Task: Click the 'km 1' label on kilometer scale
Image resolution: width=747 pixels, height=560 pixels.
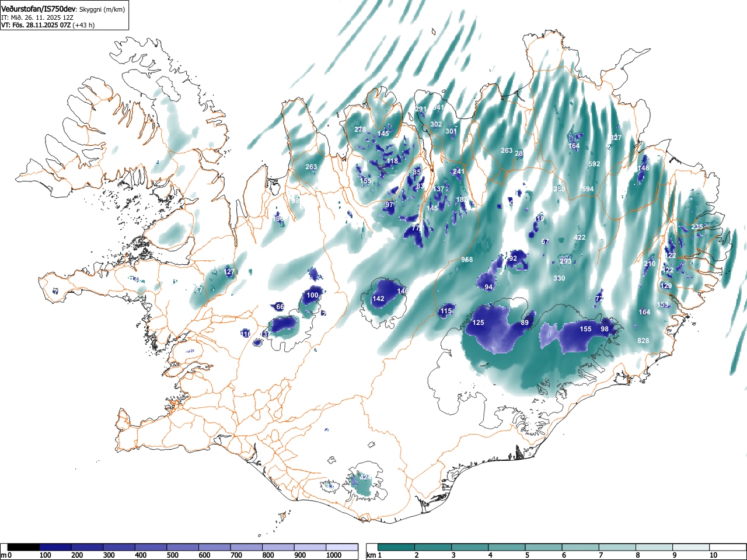Action: click(x=373, y=555)
